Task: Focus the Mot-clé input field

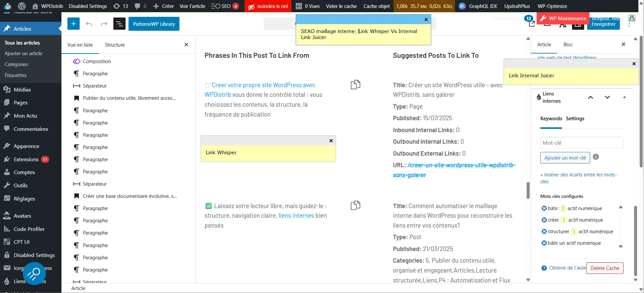Action: click(582, 143)
